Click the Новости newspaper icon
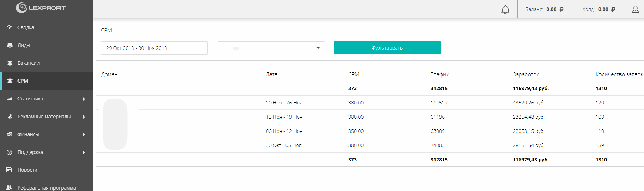This screenshot has width=644, height=191. (10, 170)
